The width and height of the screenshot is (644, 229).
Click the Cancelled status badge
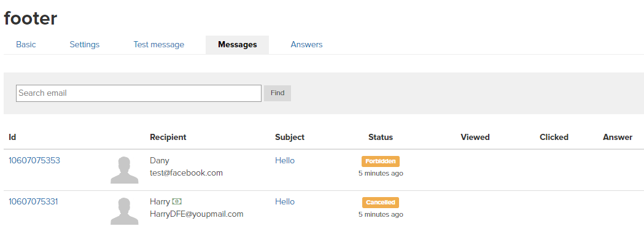380,203
